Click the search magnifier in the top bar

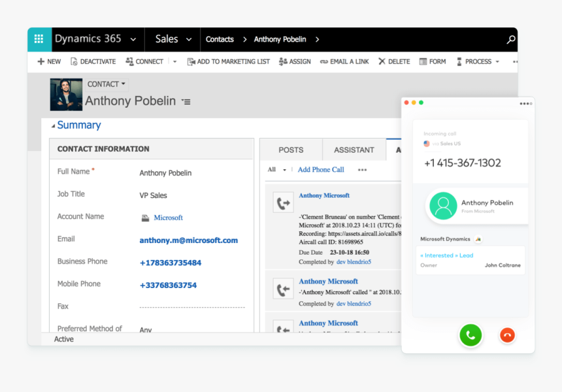click(511, 39)
